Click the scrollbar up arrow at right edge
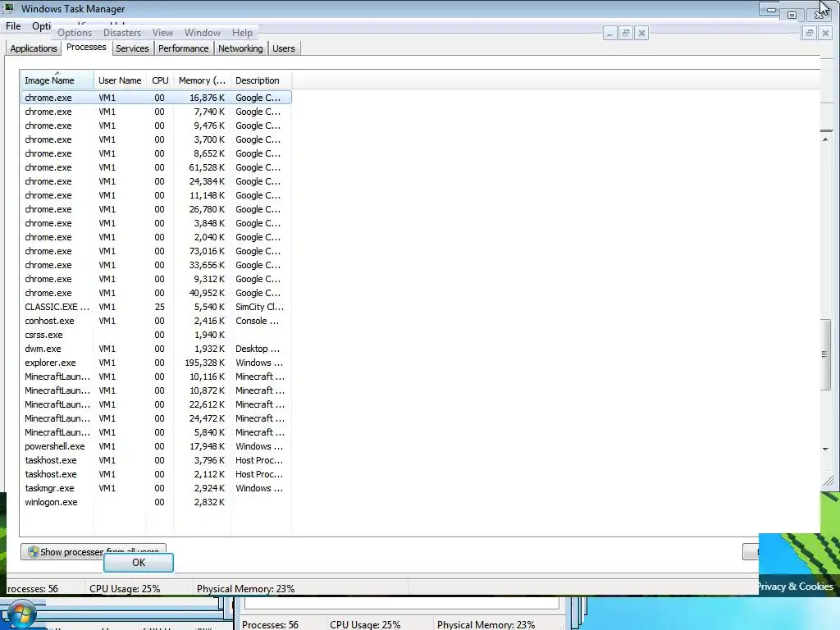 coord(825,139)
